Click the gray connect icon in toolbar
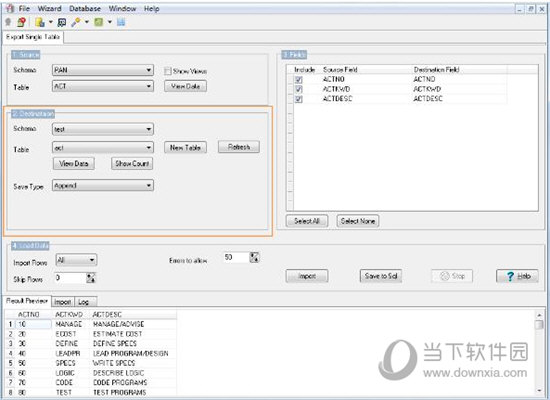The height and width of the screenshot is (400, 550). pyautogui.click(x=8, y=22)
